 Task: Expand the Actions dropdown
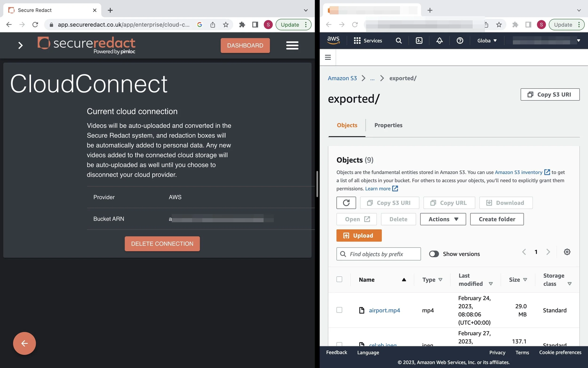coord(443,219)
